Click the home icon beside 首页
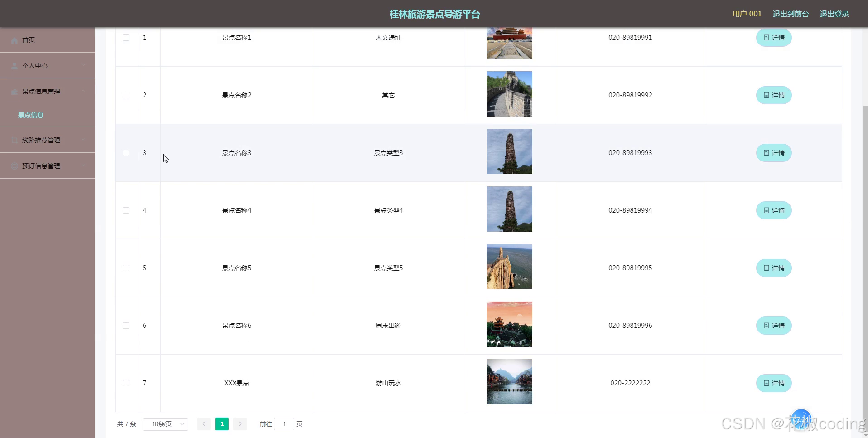 (14, 40)
